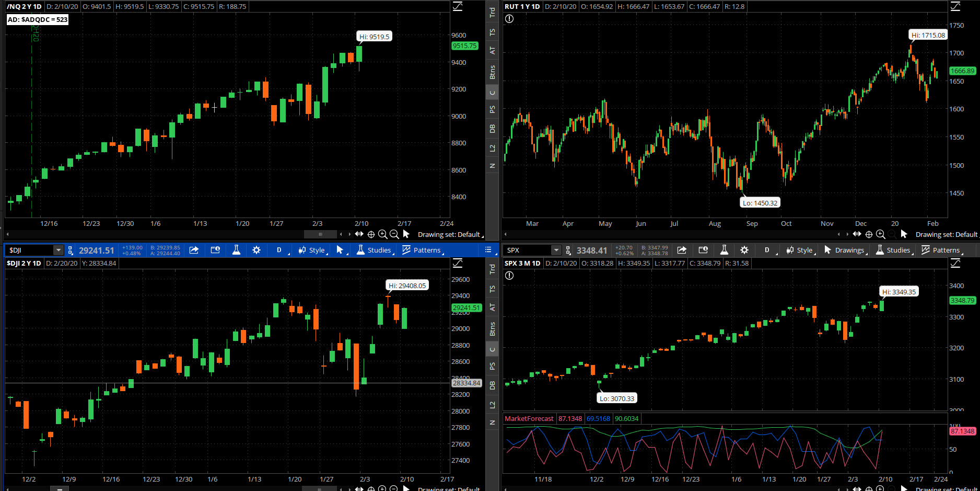Click the SPX symbol input field
This screenshot has height=491, width=980.
pos(528,250)
